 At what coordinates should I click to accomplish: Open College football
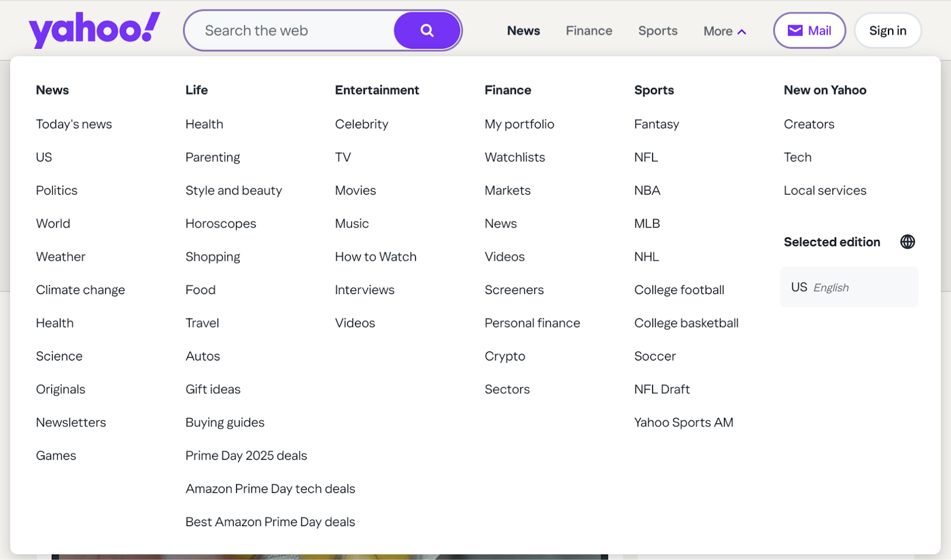pyautogui.click(x=679, y=290)
